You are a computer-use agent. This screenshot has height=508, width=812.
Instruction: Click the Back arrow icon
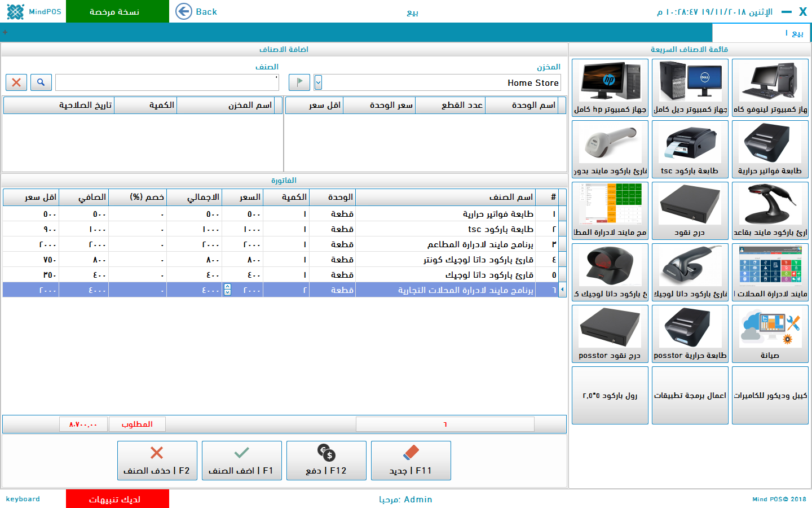[x=184, y=11]
